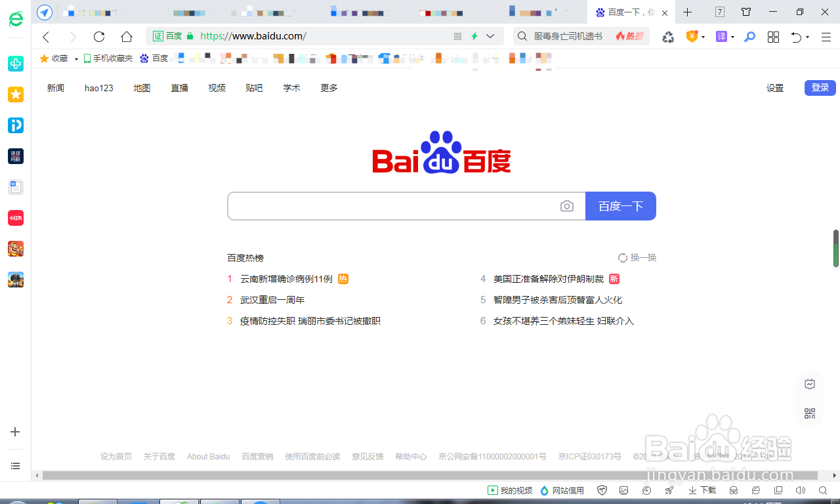Open hot topic 女孩不堪养三个弟妹轻生
The image size is (840, 504).
click(564, 321)
